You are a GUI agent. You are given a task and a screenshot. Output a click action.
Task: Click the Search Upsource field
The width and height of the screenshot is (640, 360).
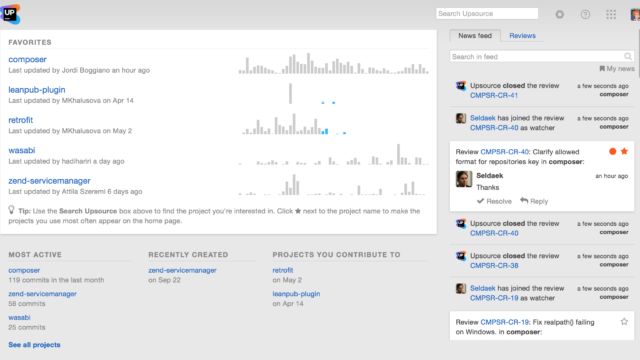[487, 13]
